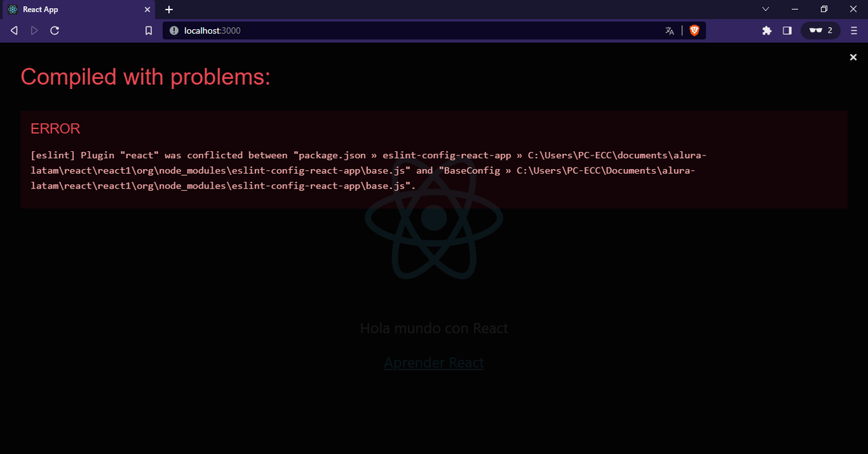Reload the localhost page
Viewport: 868px width, 454px height.
pyautogui.click(x=55, y=31)
